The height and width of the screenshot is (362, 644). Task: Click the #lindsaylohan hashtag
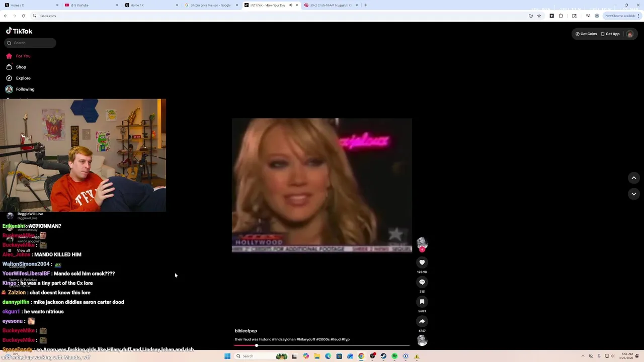[284, 339]
